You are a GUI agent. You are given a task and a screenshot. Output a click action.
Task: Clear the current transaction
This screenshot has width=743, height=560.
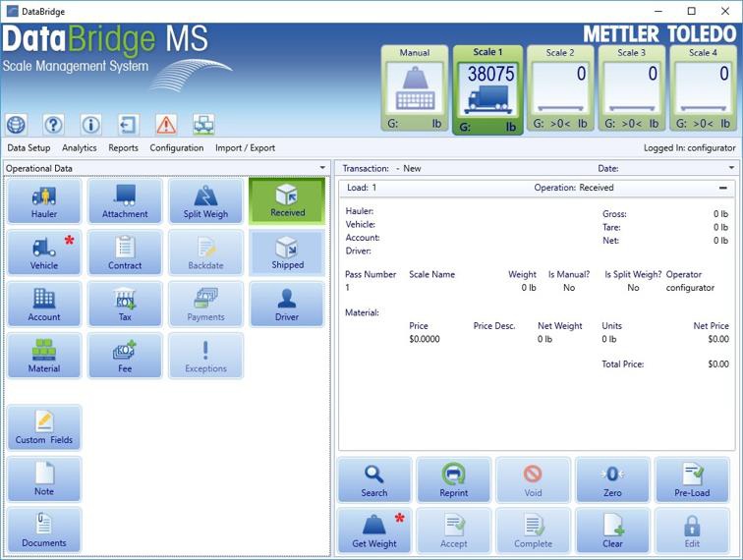(x=612, y=531)
